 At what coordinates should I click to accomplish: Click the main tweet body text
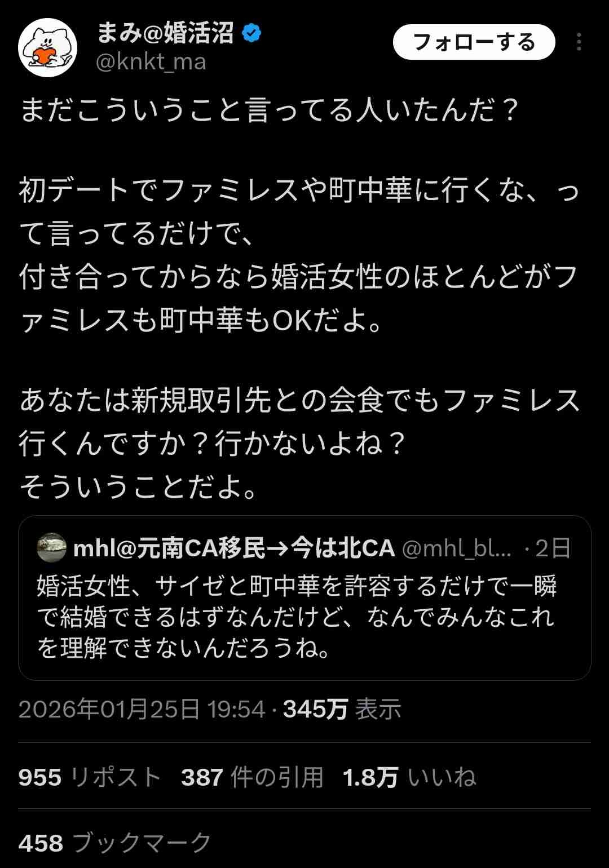299,299
